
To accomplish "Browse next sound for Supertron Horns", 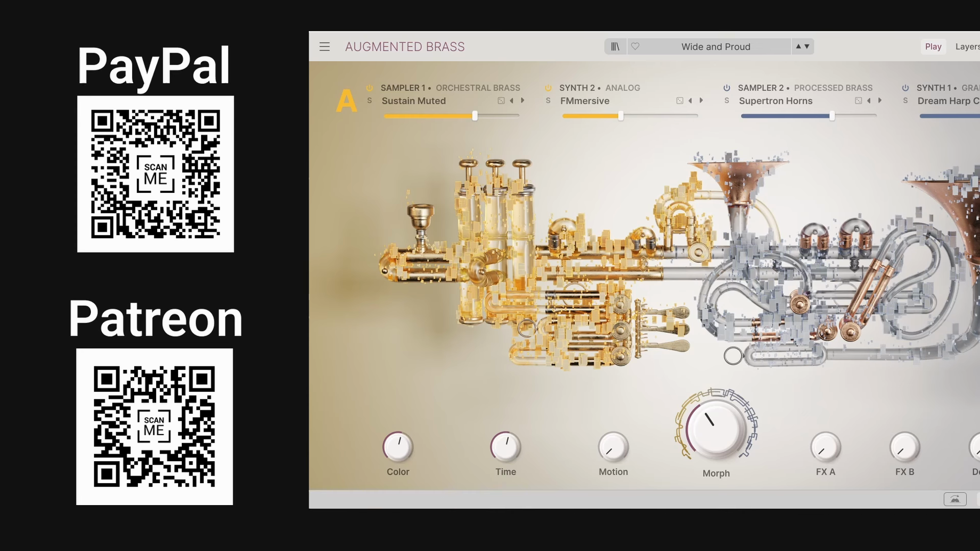I will coord(880,101).
